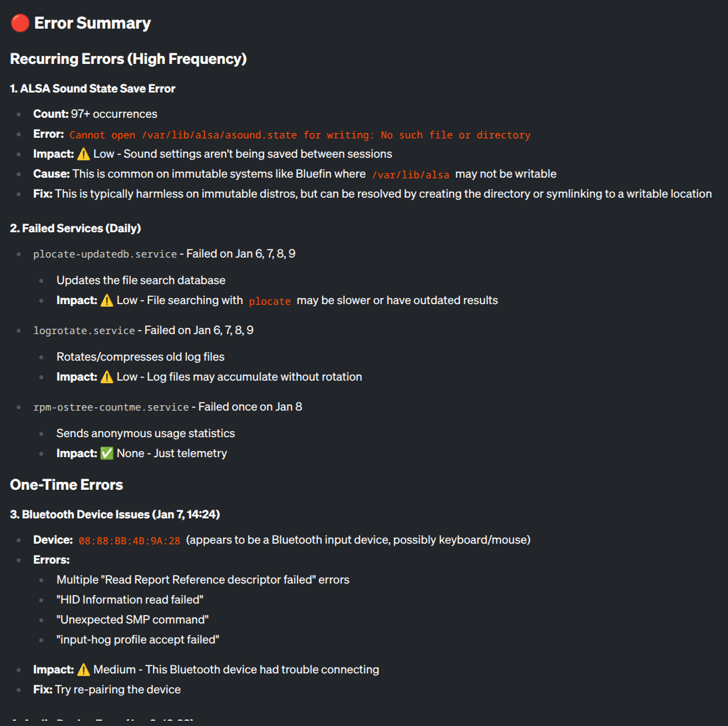
Task: Click the ALSA Sound State Save Error heading
Action: [92, 89]
